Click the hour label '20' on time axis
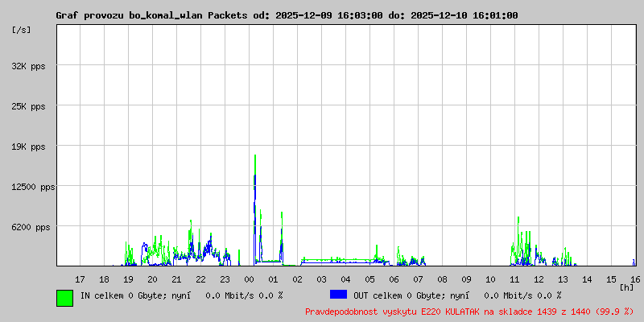The image size is (644, 322). click(x=152, y=279)
